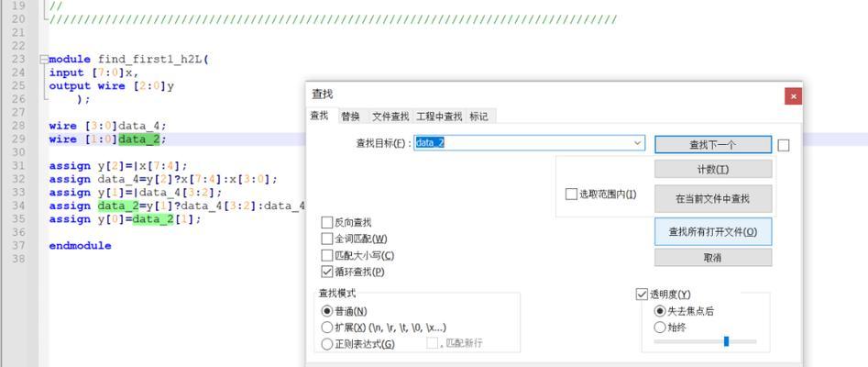The height and width of the screenshot is (367, 868).
Task: Toggle the 透明度 checkbox
Action: [x=643, y=295]
